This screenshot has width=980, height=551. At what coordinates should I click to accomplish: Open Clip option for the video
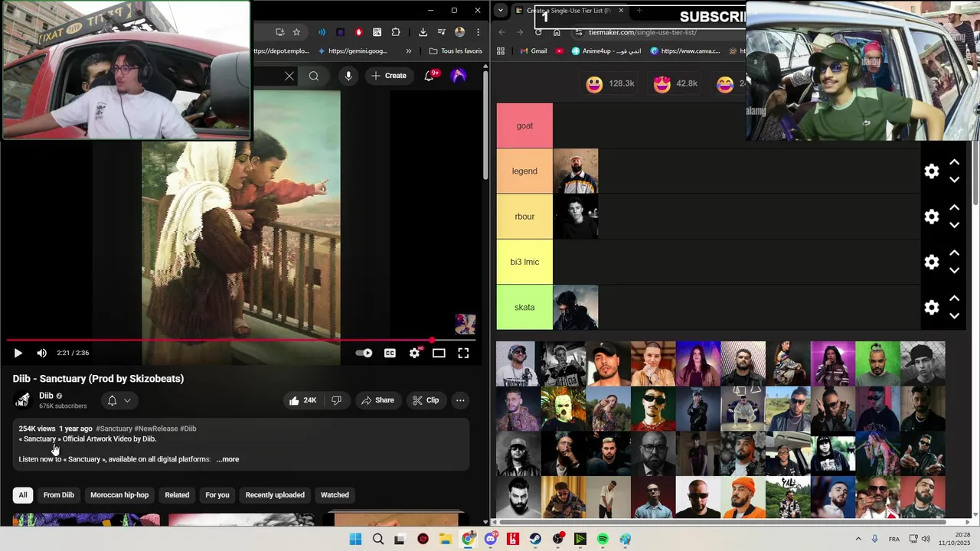(x=425, y=400)
